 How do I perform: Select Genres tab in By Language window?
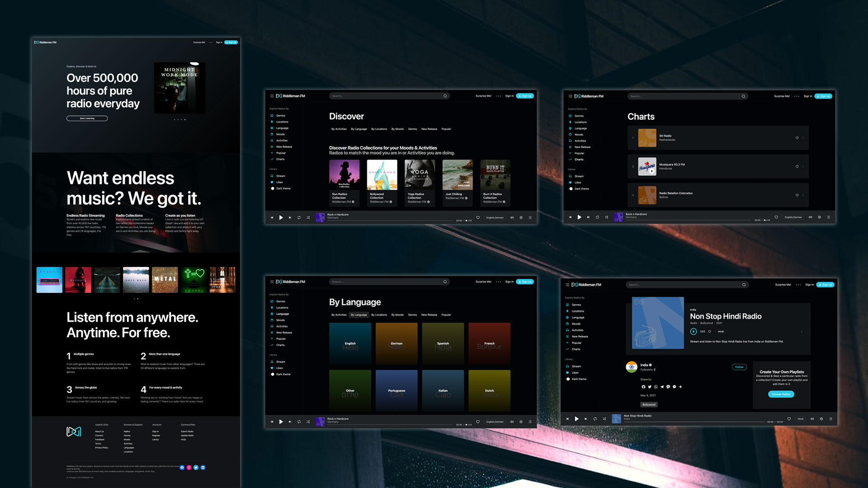click(x=412, y=315)
